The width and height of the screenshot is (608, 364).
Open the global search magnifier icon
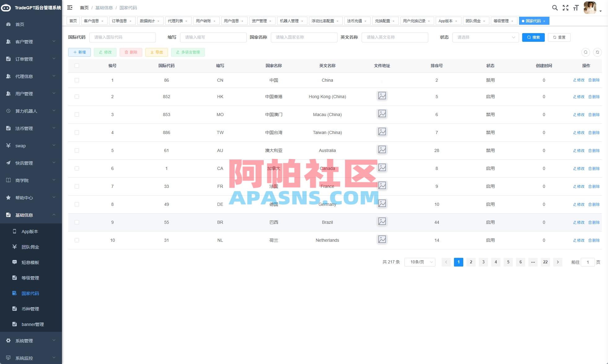pyautogui.click(x=555, y=7)
